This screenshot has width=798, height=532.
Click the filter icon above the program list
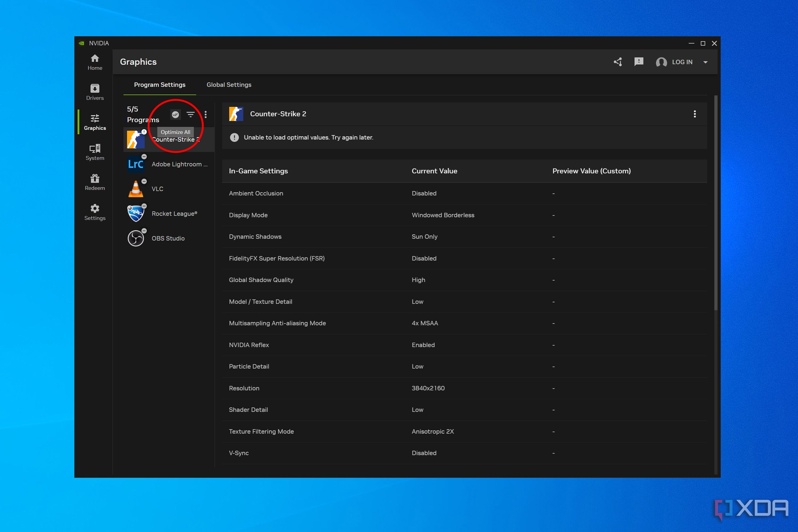(x=191, y=114)
